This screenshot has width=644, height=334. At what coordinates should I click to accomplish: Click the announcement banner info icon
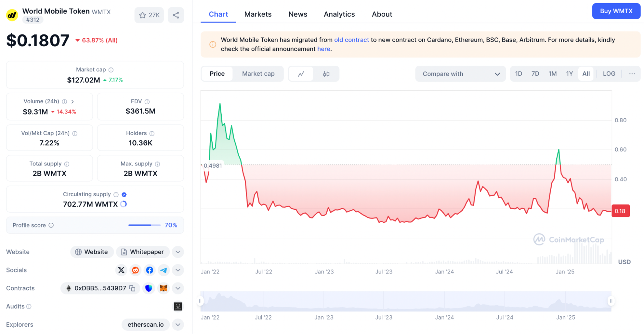tap(213, 44)
